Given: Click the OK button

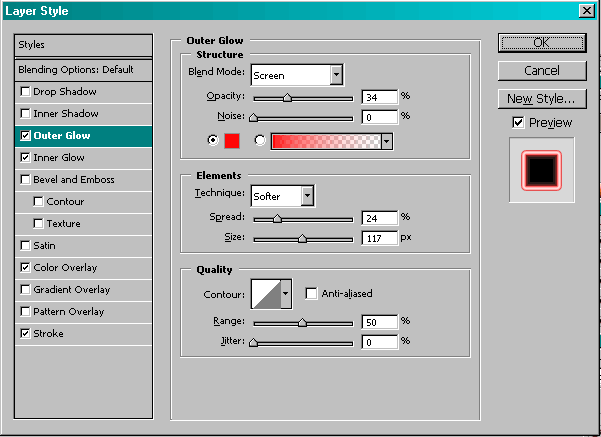Looking at the screenshot, I should coord(541,43).
